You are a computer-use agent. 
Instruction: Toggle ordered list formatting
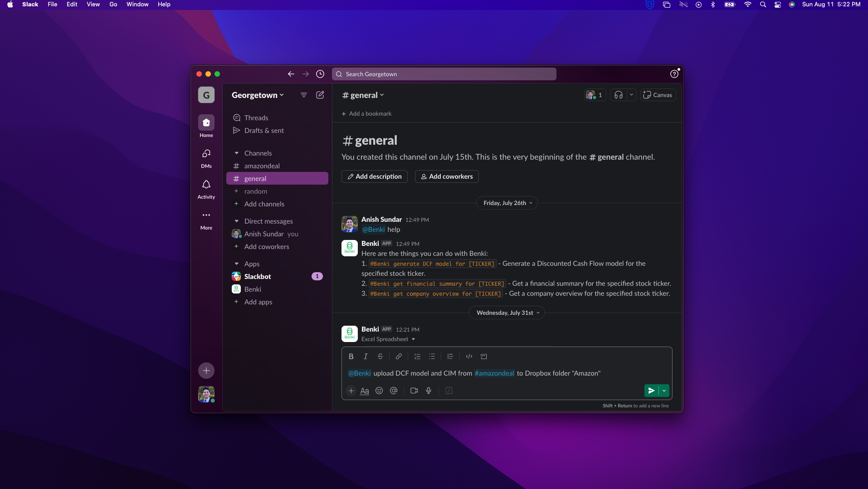point(417,357)
